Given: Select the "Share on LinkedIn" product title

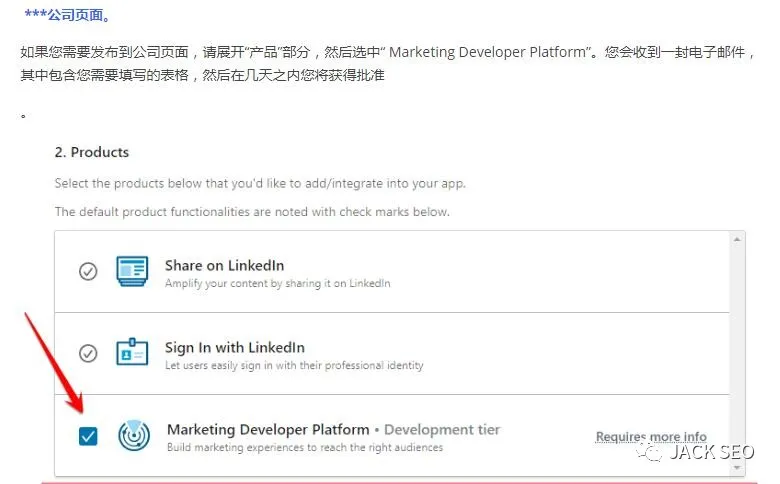Looking at the screenshot, I should click(x=224, y=265).
